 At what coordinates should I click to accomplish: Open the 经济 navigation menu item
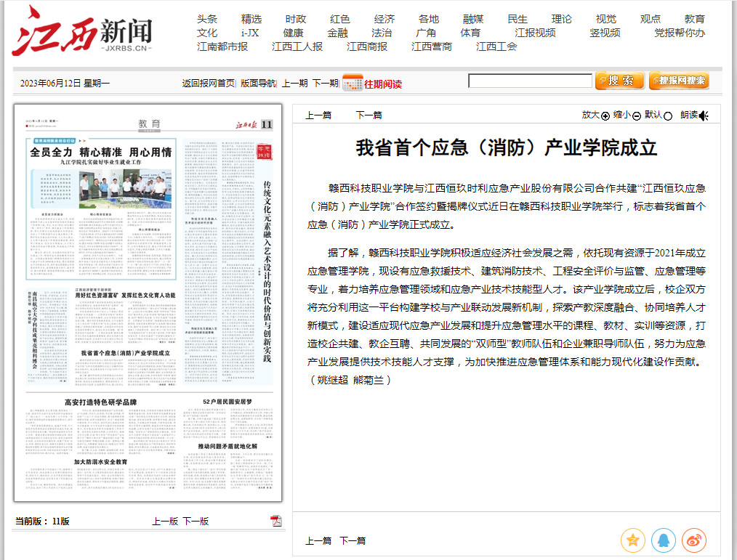pos(384,19)
